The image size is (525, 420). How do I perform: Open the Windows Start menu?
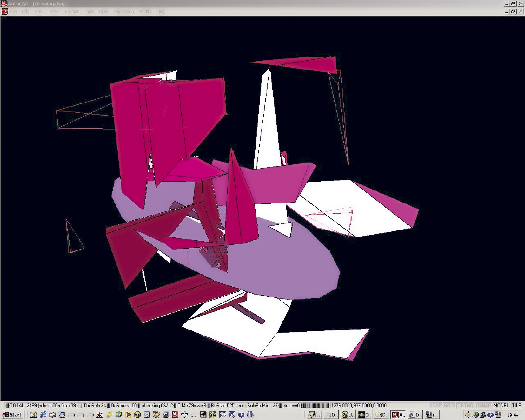[x=12, y=415]
